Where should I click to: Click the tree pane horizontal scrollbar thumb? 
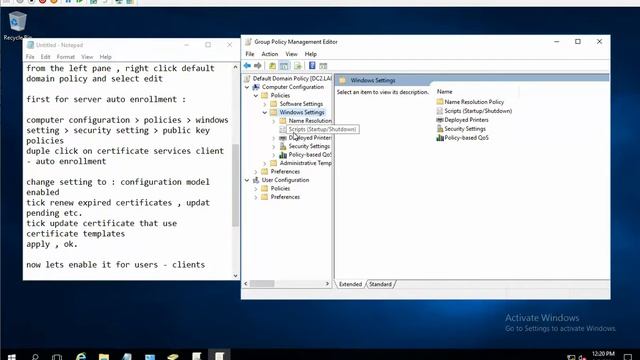tap(262, 284)
